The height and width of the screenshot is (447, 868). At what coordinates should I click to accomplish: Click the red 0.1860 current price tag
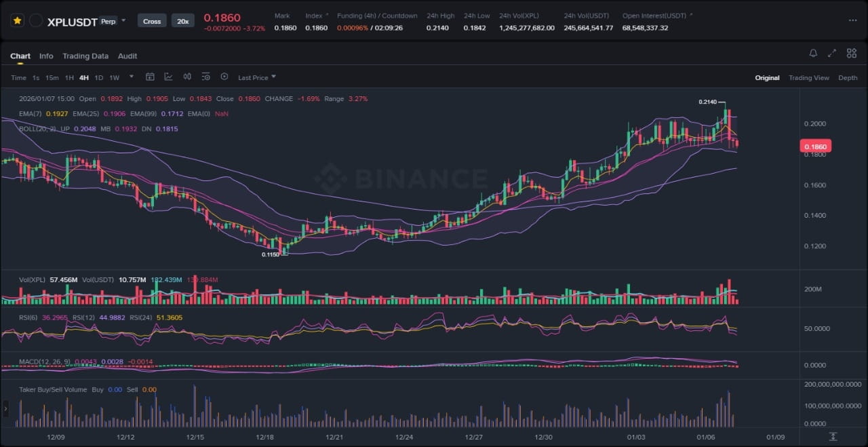(x=815, y=147)
